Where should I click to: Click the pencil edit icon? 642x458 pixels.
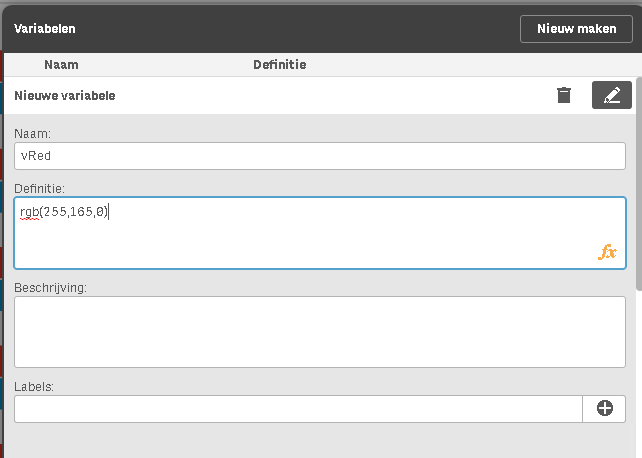[612, 95]
